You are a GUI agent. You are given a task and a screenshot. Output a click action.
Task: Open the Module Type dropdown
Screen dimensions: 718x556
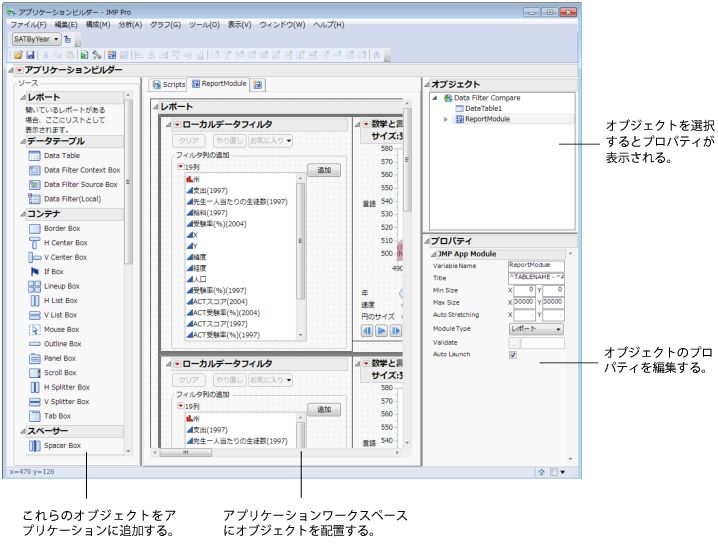[535, 328]
